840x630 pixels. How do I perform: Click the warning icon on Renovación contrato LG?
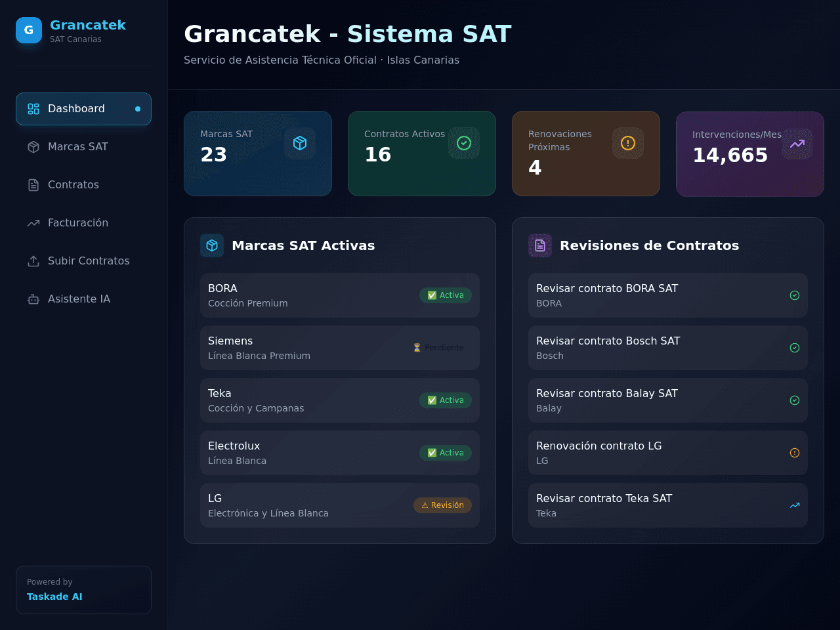[795, 453]
